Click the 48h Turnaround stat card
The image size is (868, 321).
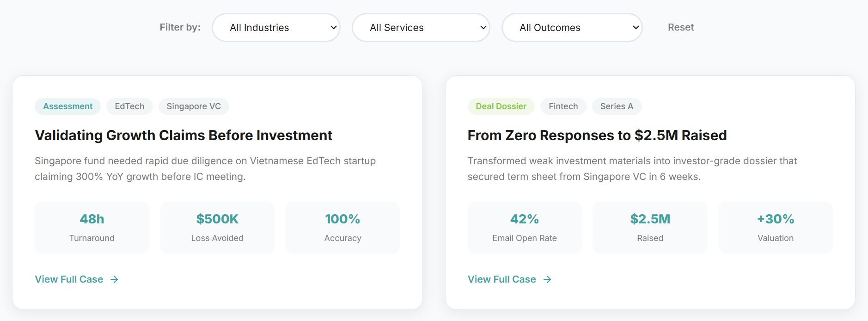click(x=92, y=227)
